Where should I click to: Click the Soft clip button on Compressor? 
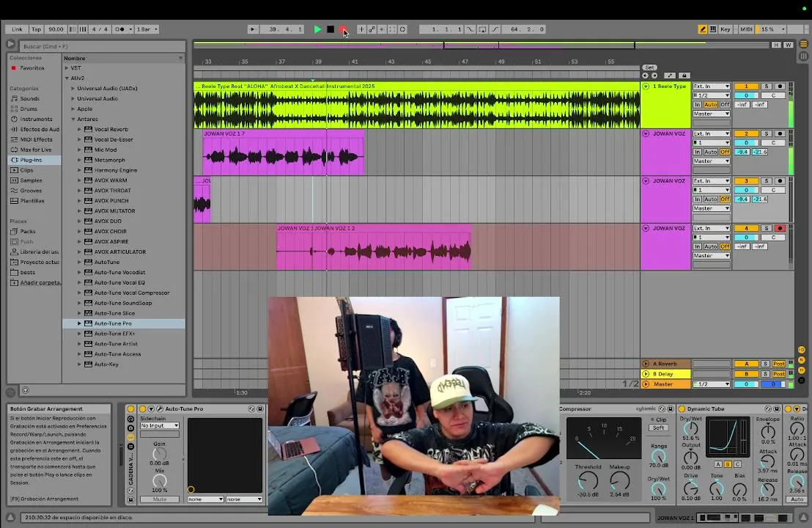pos(659,428)
